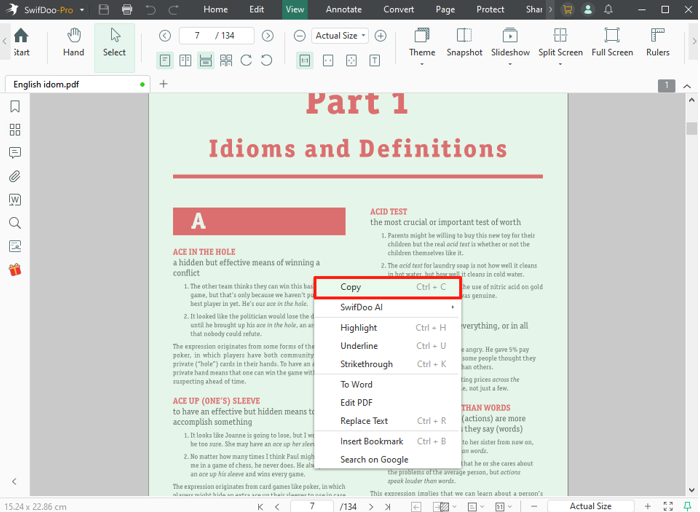Jump to last page in status bar

(x=388, y=507)
